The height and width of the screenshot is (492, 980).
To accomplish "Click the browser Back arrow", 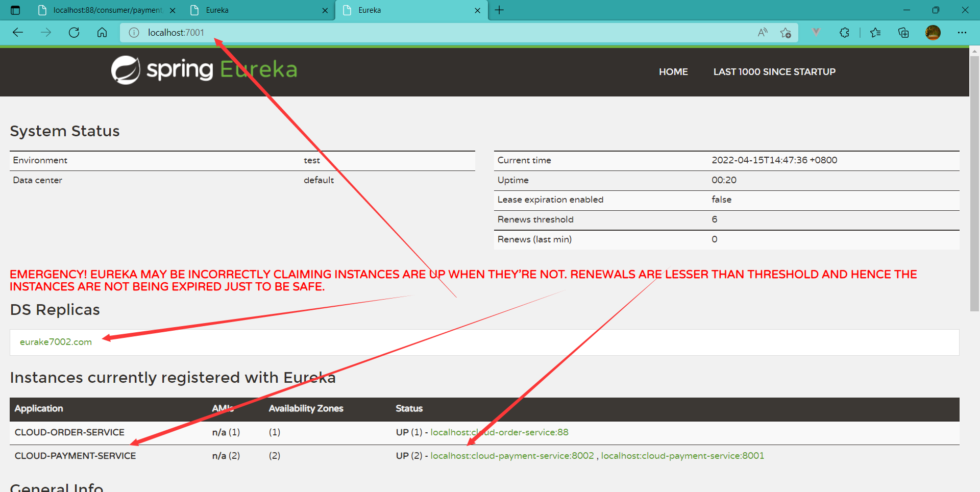I will [x=18, y=33].
